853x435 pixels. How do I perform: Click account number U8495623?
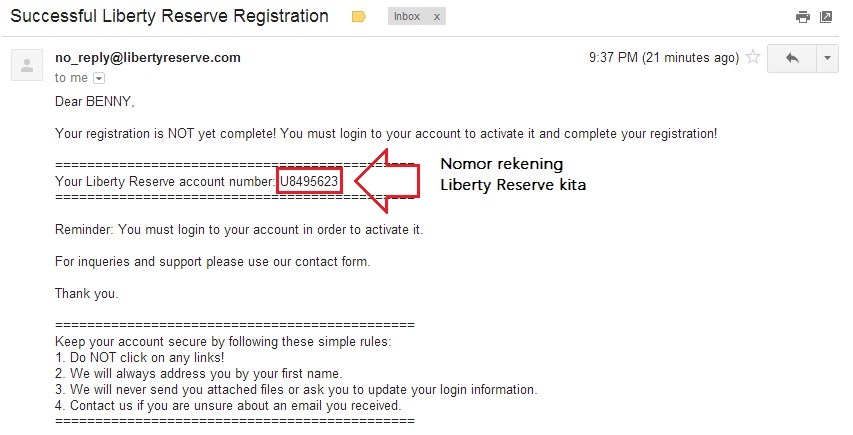(309, 181)
